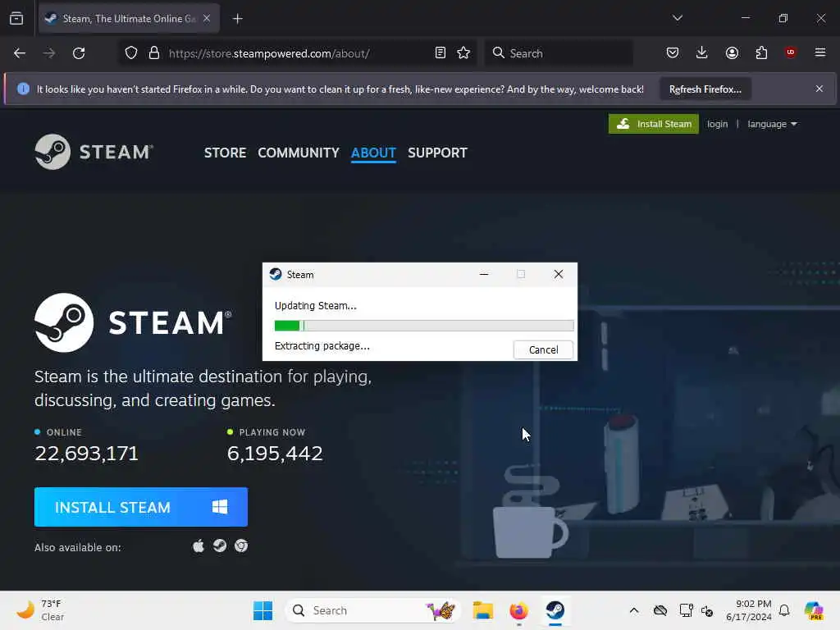This screenshot has width=840, height=630.
Task: Open a new tab with plus button
Action: tap(237, 19)
